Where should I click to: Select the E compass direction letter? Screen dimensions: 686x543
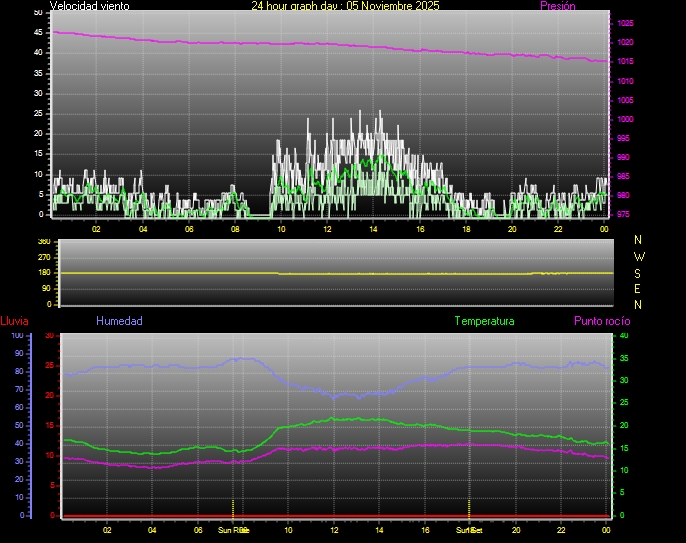tap(640, 288)
